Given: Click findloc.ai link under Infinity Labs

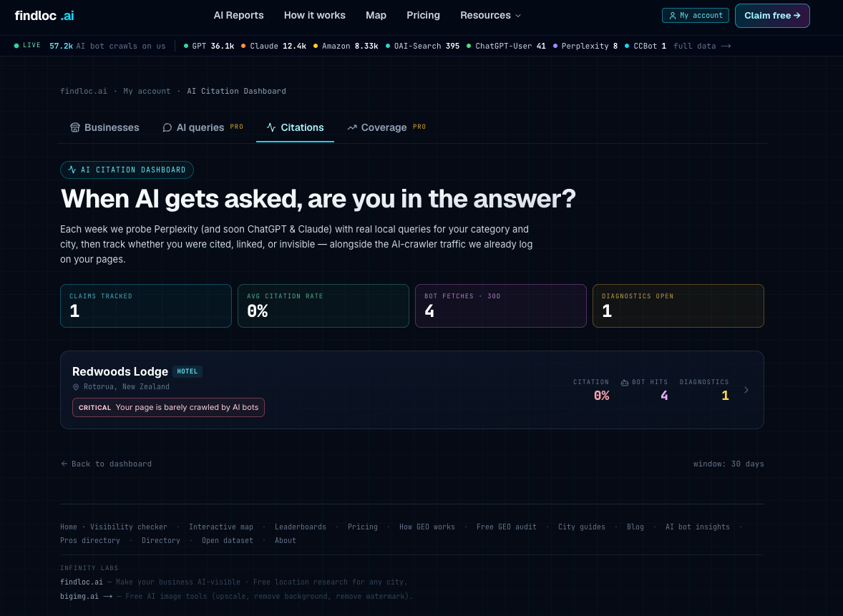Looking at the screenshot, I should tap(81, 582).
